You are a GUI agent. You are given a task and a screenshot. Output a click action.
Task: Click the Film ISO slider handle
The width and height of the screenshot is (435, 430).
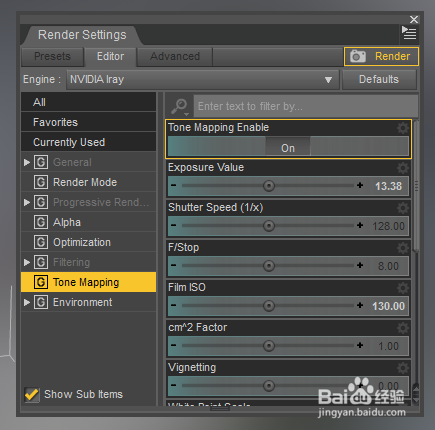point(269,306)
